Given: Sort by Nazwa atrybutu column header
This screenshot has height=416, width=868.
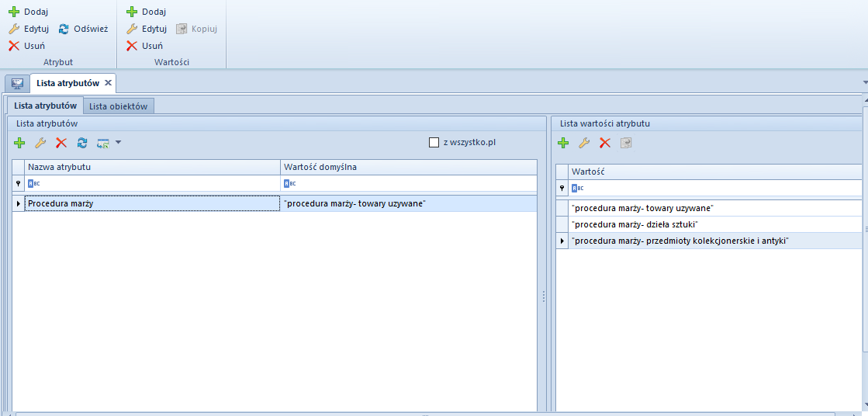Looking at the screenshot, I should click(x=153, y=167).
